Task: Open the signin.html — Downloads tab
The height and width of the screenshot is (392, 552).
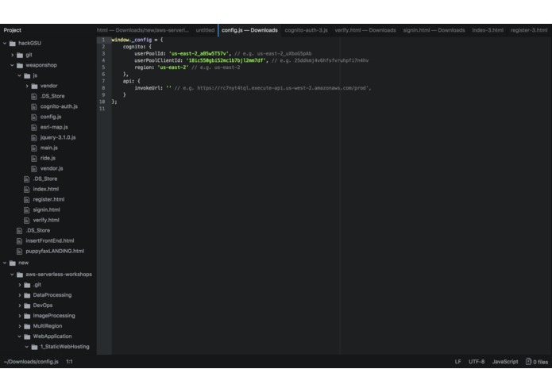Action: 434,30
